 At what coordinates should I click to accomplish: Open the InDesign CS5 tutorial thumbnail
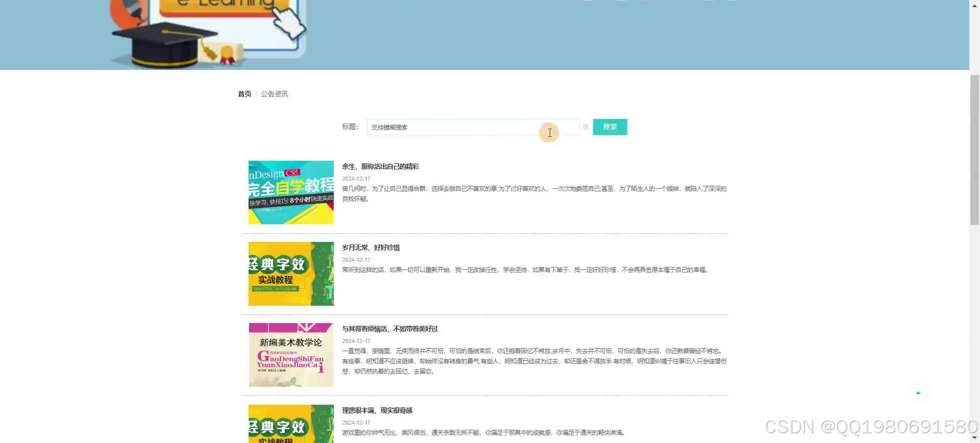pos(291,192)
